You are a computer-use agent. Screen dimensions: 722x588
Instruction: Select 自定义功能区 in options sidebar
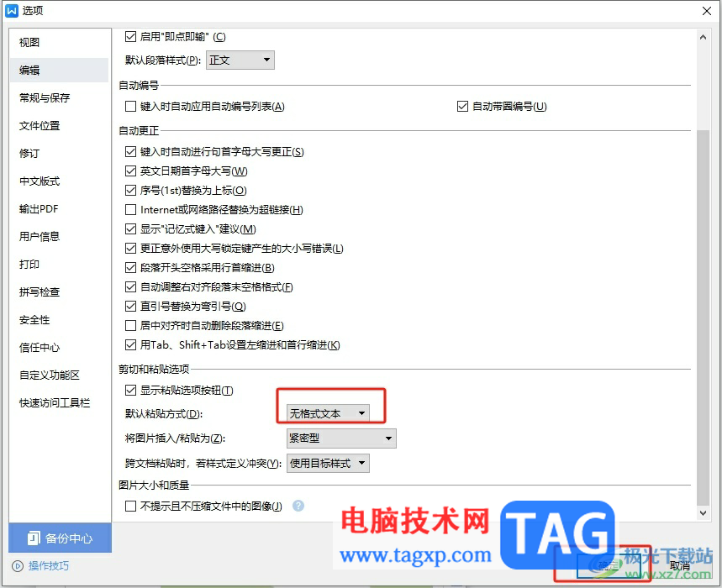(x=60, y=375)
